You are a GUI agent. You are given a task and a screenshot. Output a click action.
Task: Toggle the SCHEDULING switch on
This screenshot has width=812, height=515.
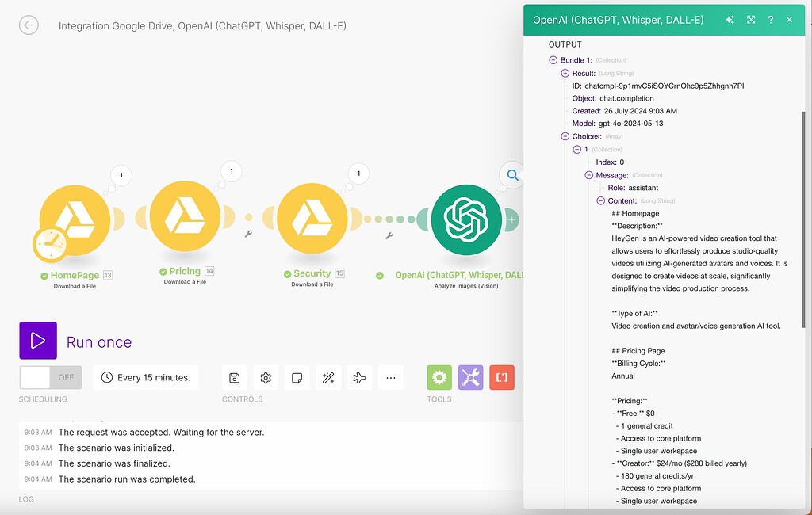click(x=37, y=378)
